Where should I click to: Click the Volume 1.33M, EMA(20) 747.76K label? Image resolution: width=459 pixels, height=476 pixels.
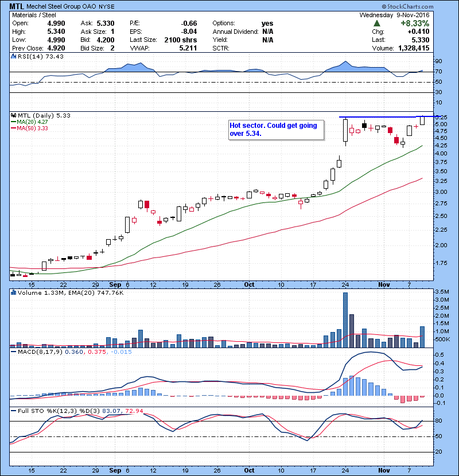[71, 292]
